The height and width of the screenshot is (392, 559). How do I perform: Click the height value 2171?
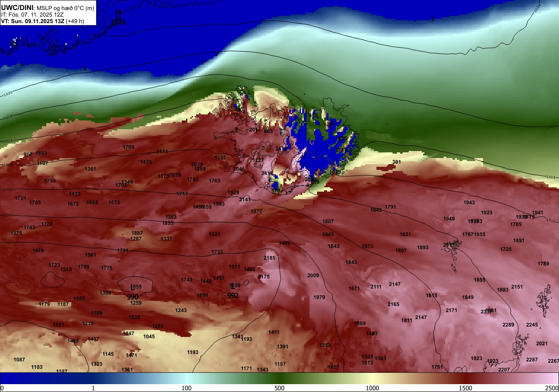pos(452,310)
